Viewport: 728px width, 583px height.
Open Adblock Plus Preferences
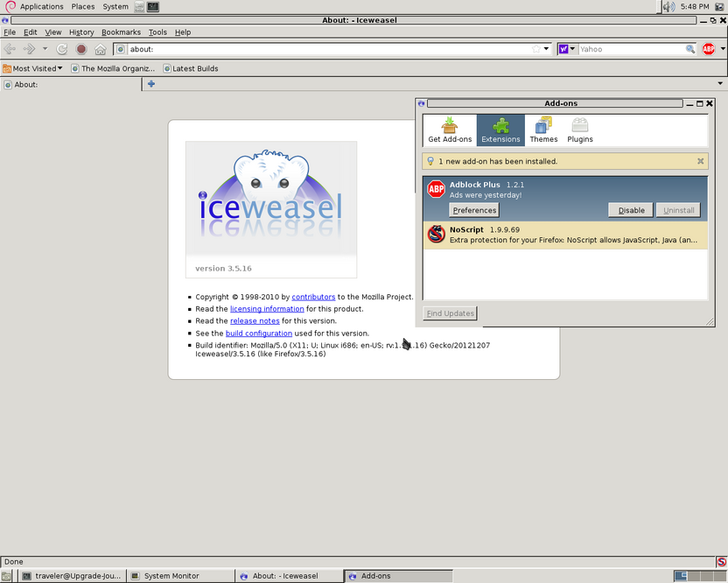pyautogui.click(x=474, y=210)
